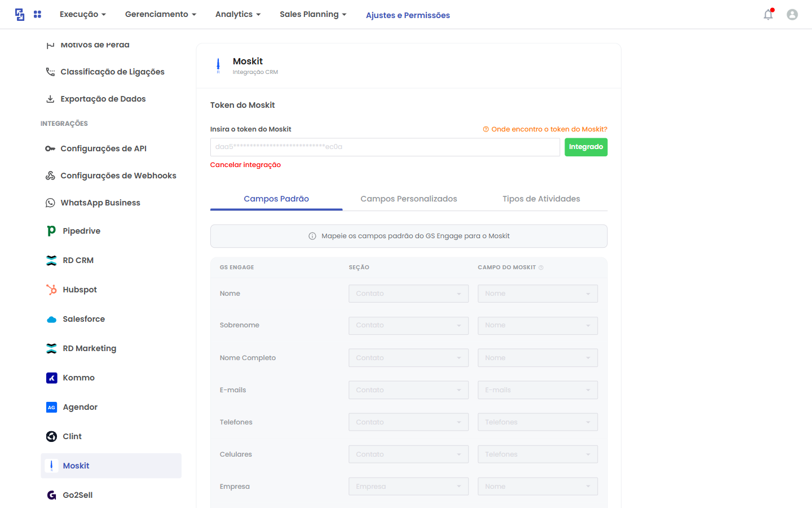
Task: Open Seção dropdown for Celulares row
Action: point(409,454)
